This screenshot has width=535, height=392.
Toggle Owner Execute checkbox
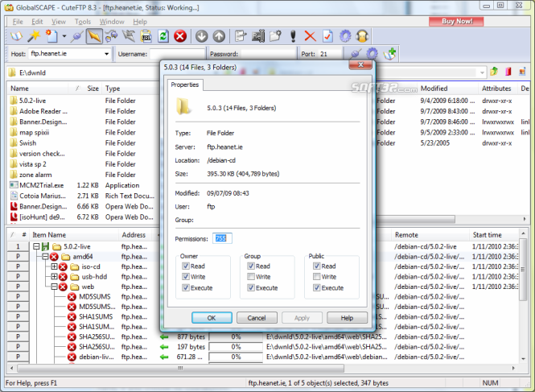pyautogui.click(x=186, y=288)
